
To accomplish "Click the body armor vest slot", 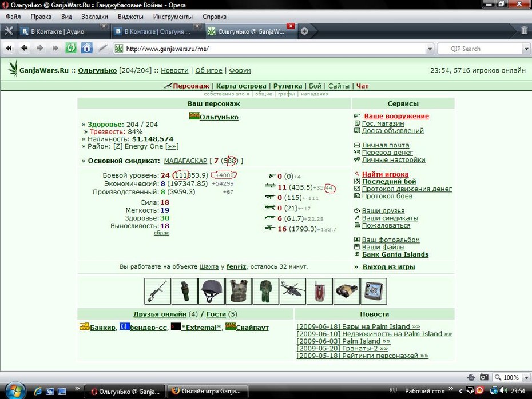I will (239, 291).
